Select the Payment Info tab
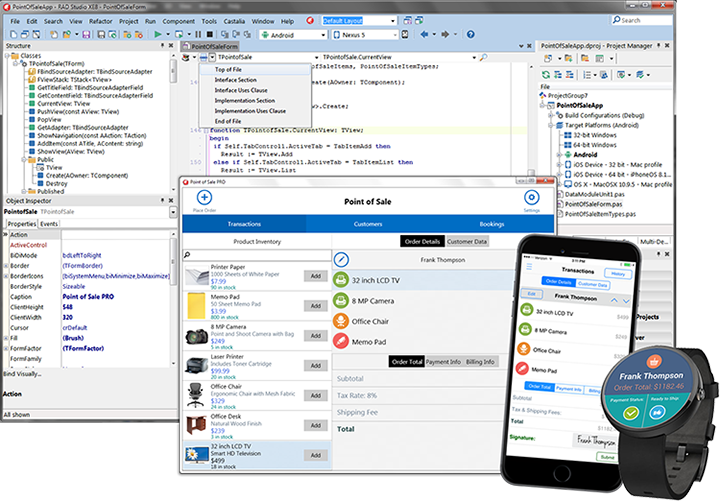 pos(443,362)
